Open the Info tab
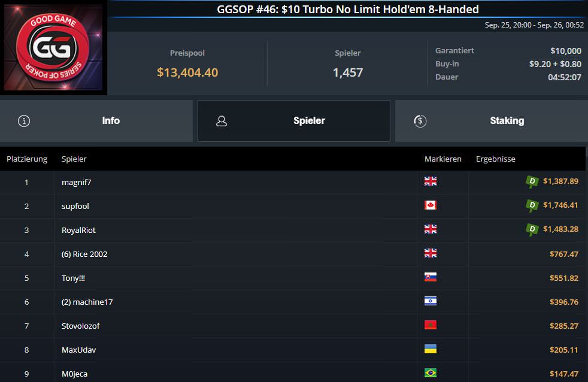The image size is (588, 382). pyautogui.click(x=96, y=121)
